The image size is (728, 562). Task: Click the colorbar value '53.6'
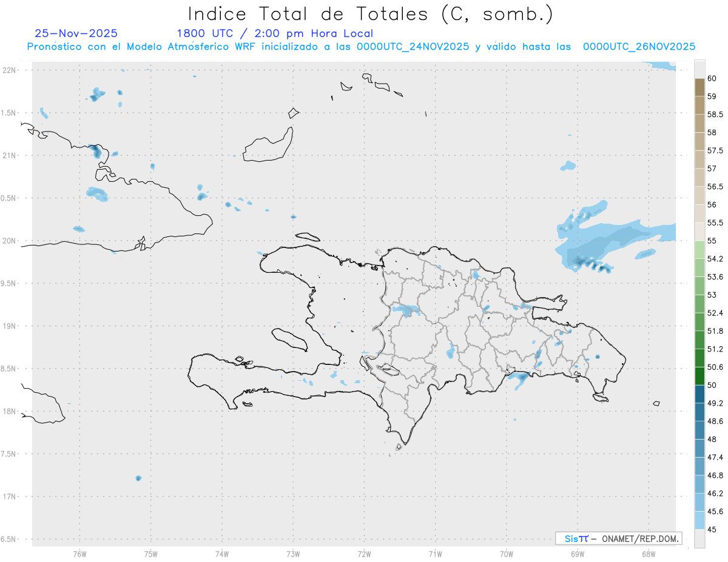(715, 277)
